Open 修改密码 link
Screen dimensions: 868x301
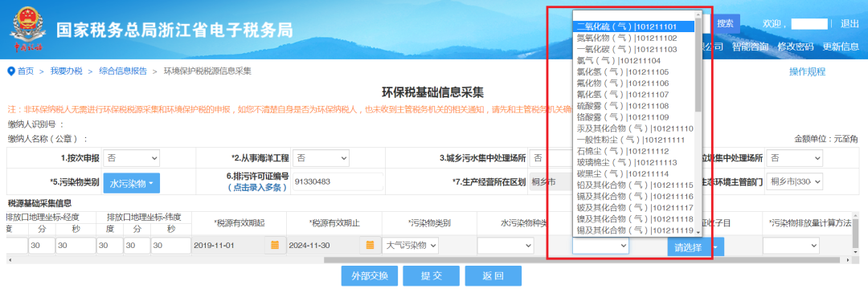click(x=796, y=47)
